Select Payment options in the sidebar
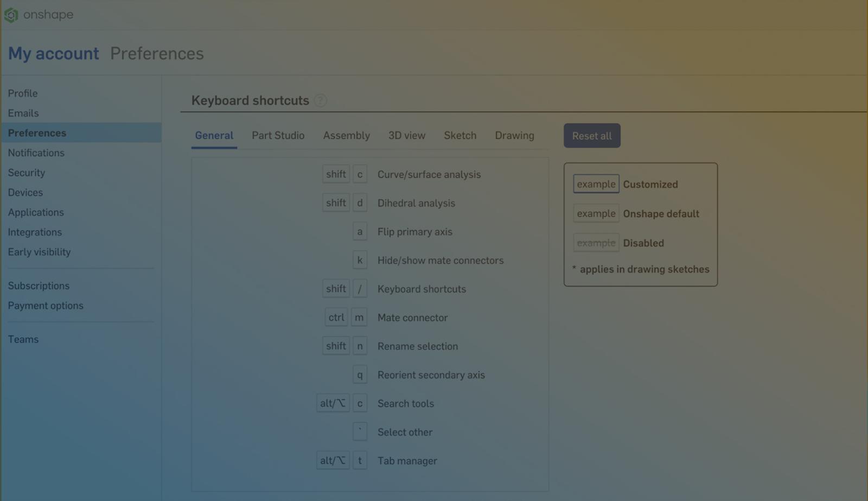The width and height of the screenshot is (868, 501). pyautogui.click(x=46, y=306)
